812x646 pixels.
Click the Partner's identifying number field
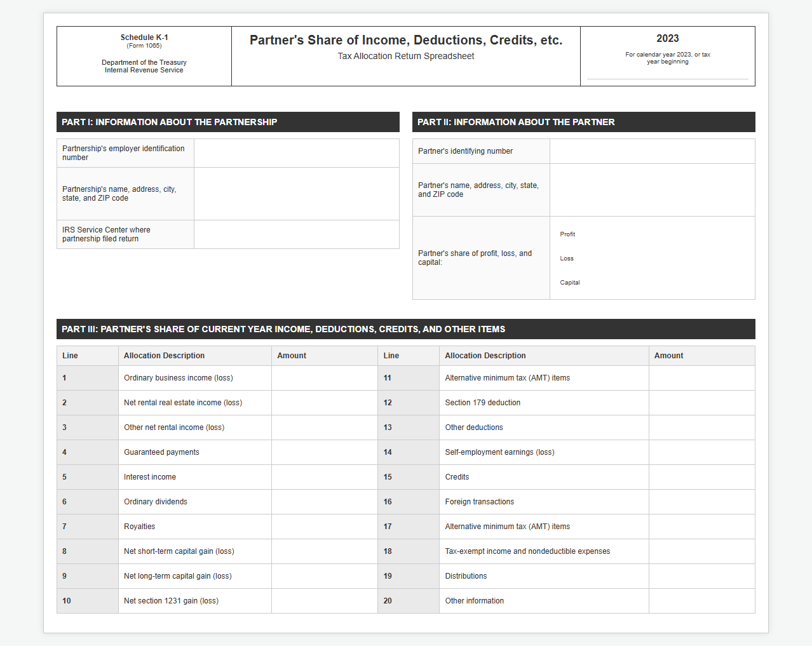pos(653,151)
